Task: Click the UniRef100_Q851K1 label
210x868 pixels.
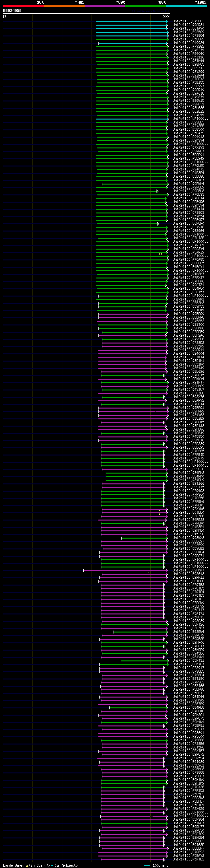Action: coord(188,361)
